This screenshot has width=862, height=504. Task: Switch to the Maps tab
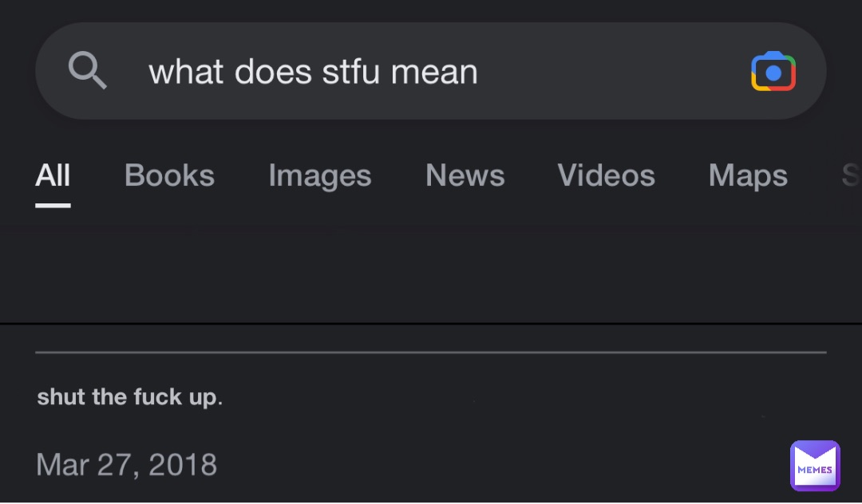[748, 176]
